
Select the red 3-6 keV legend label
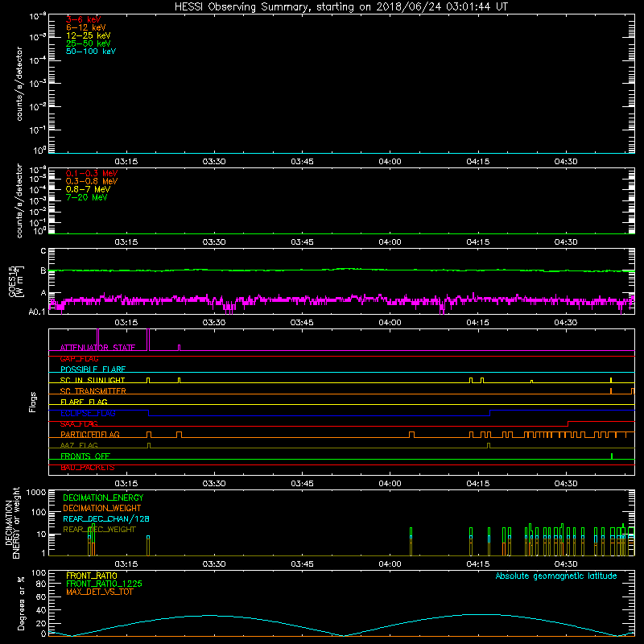pyautogui.click(x=84, y=19)
